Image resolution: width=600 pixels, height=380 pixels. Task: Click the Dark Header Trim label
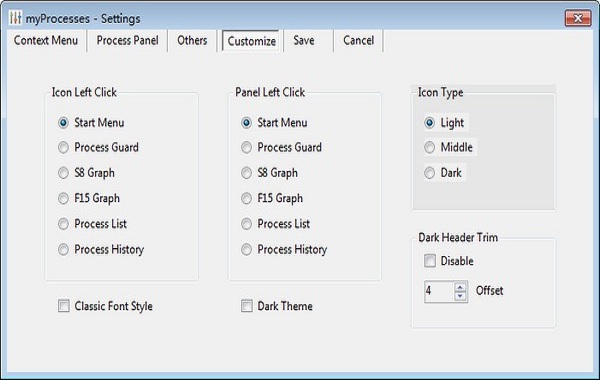point(458,238)
